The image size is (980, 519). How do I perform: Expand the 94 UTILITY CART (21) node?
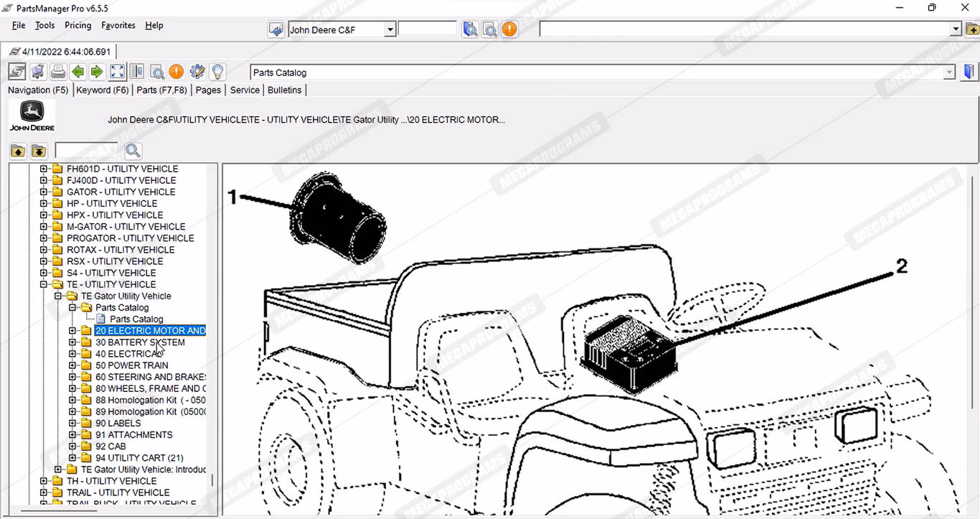[x=72, y=457]
